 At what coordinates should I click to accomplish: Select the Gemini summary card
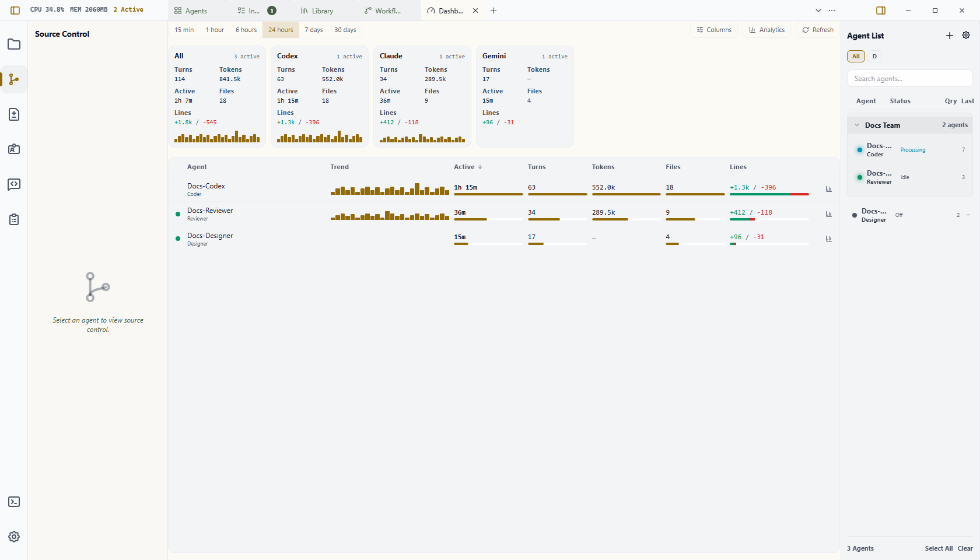point(525,96)
